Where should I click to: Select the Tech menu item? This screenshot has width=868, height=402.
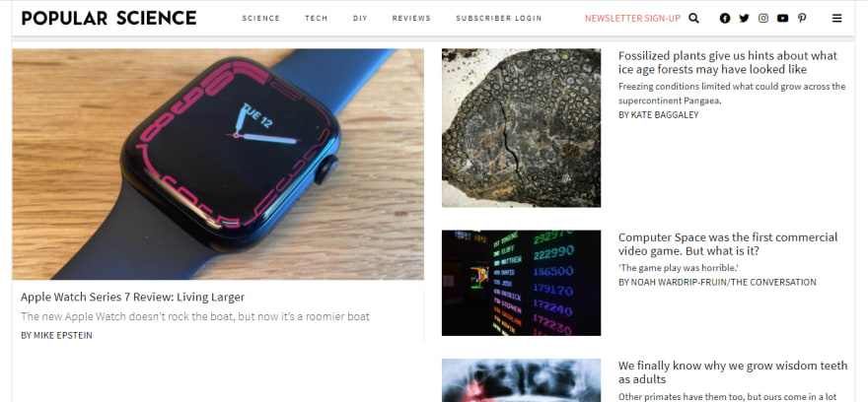click(x=316, y=19)
